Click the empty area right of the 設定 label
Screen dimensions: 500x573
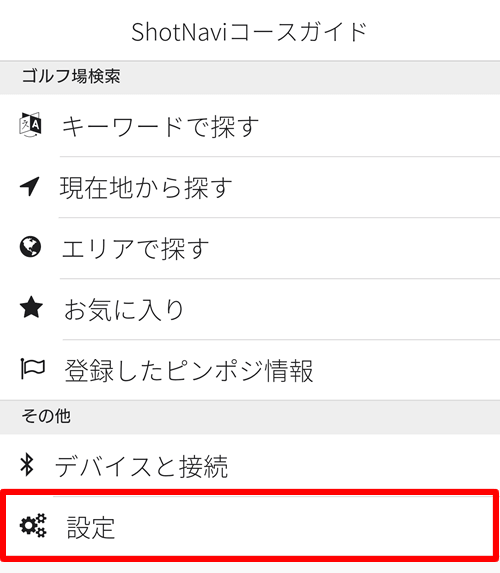point(303,527)
